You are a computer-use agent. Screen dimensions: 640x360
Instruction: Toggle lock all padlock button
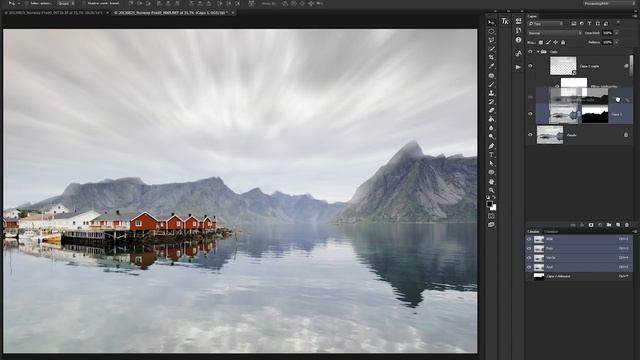(x=563, y=42)
